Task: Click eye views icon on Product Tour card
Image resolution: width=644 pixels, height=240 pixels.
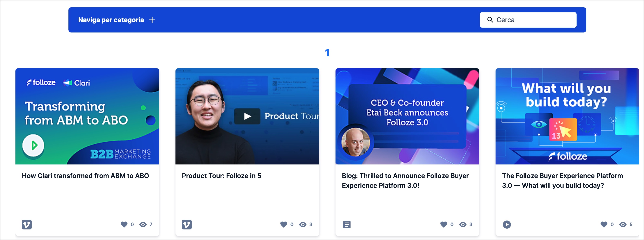Action: [303, 224]
